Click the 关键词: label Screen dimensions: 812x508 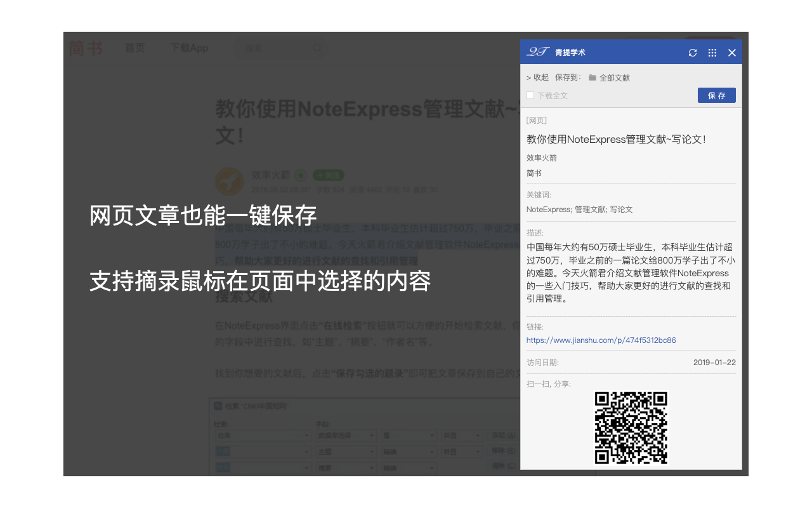click(539, 195)
